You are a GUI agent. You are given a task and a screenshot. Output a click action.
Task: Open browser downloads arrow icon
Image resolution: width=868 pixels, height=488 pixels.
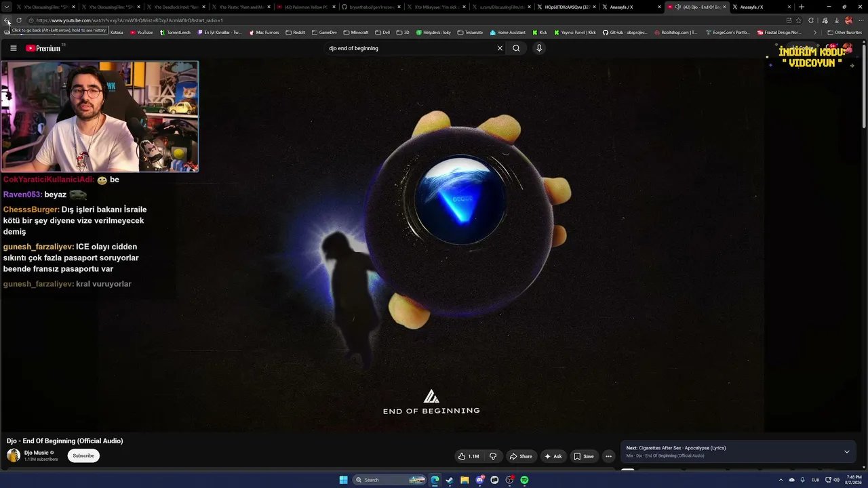pos(836,20)
